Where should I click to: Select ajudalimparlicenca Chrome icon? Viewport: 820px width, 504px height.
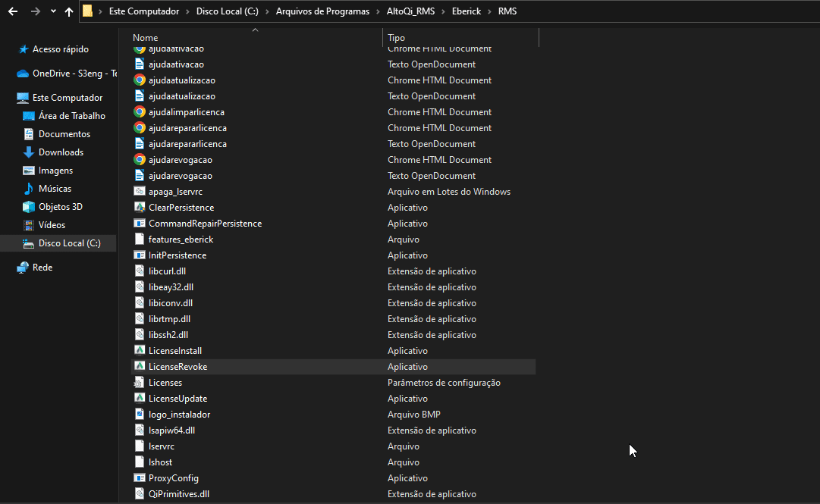(139, 111)
